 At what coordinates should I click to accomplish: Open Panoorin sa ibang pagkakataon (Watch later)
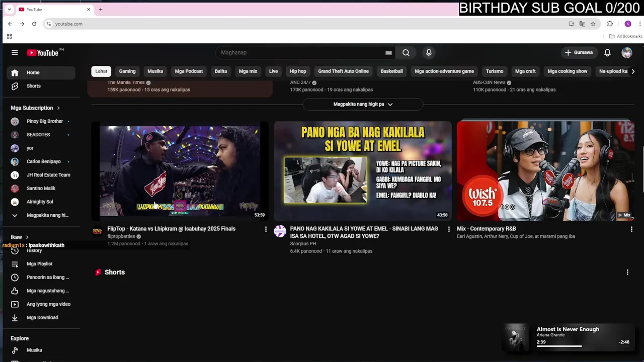point(41,278)
